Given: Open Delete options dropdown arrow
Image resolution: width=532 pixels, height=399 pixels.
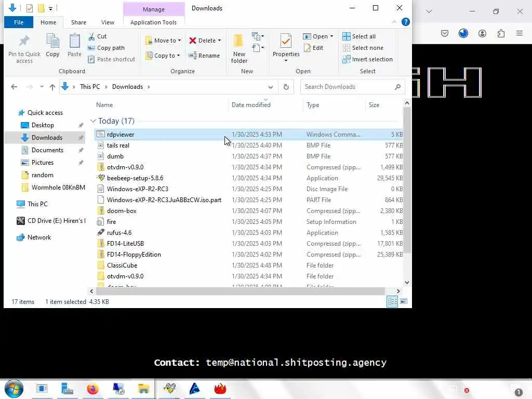Looking at the screenshot, I should 220,41.
